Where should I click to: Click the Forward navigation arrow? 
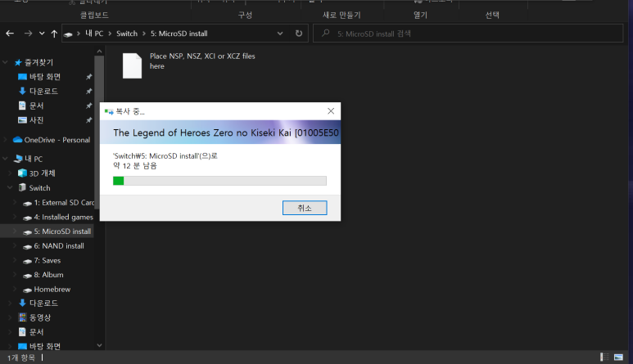click(x=28, y=34)
